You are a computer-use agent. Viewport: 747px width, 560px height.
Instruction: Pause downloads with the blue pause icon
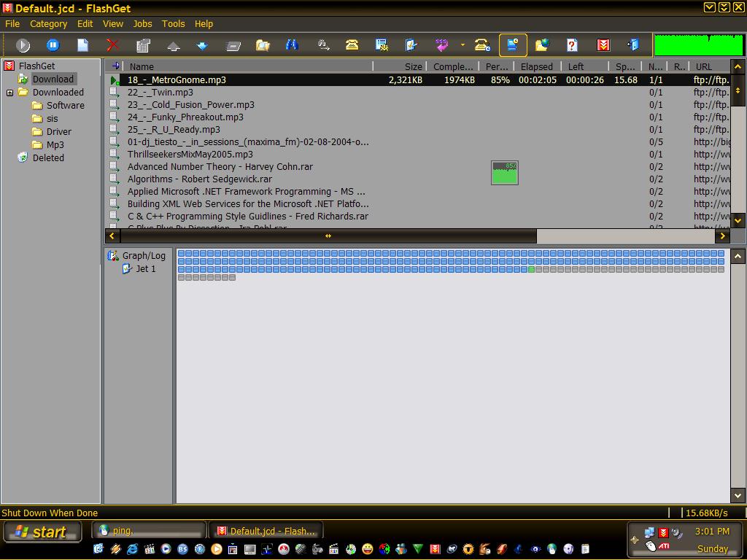[53, 45]
